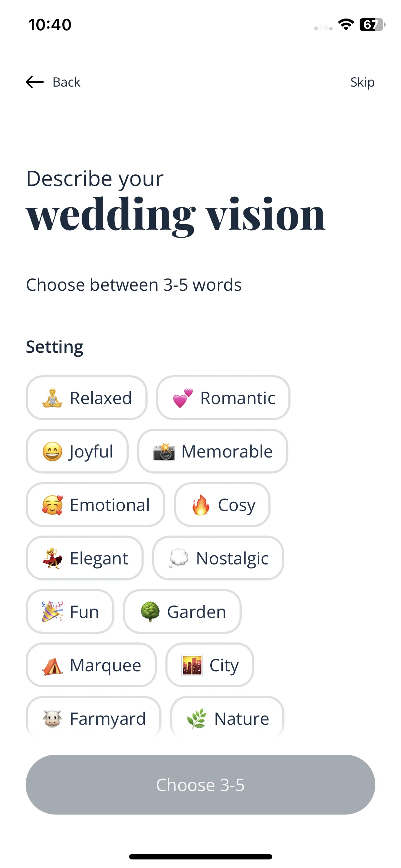Tap the back arrow icon

coord(35,82)
